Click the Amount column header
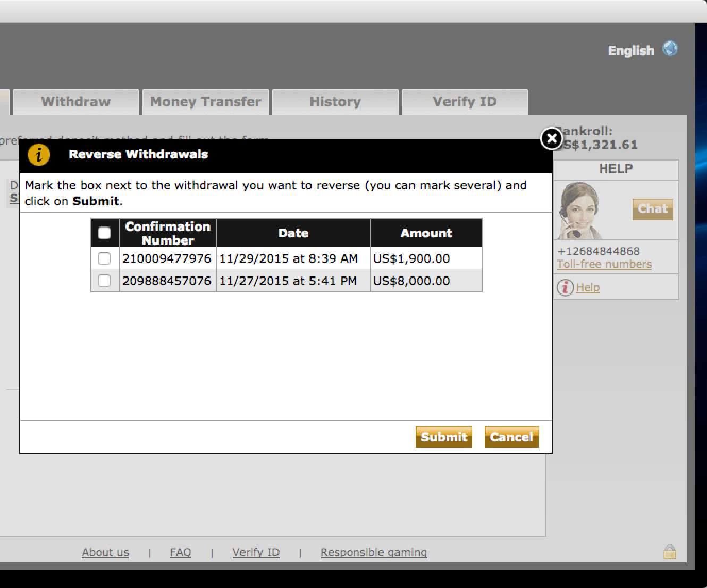Image resolution: width=707 pixels, height=588 pixels. tap(426, 233)
